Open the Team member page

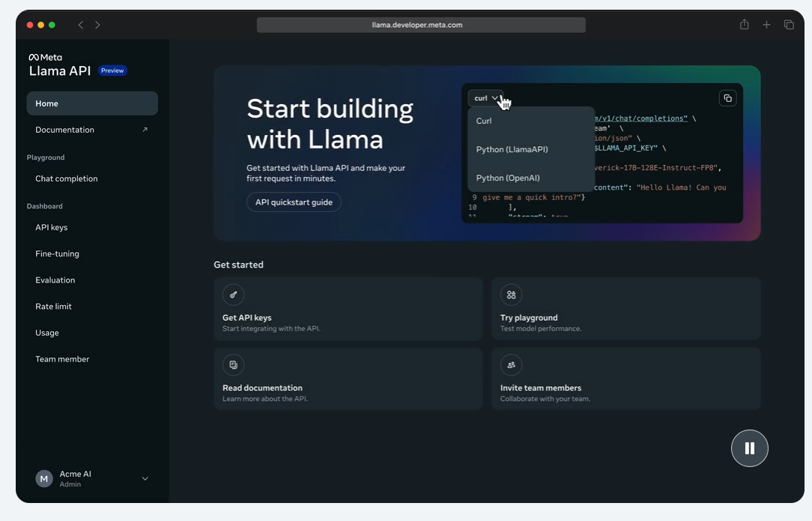(x=92, y=359)
